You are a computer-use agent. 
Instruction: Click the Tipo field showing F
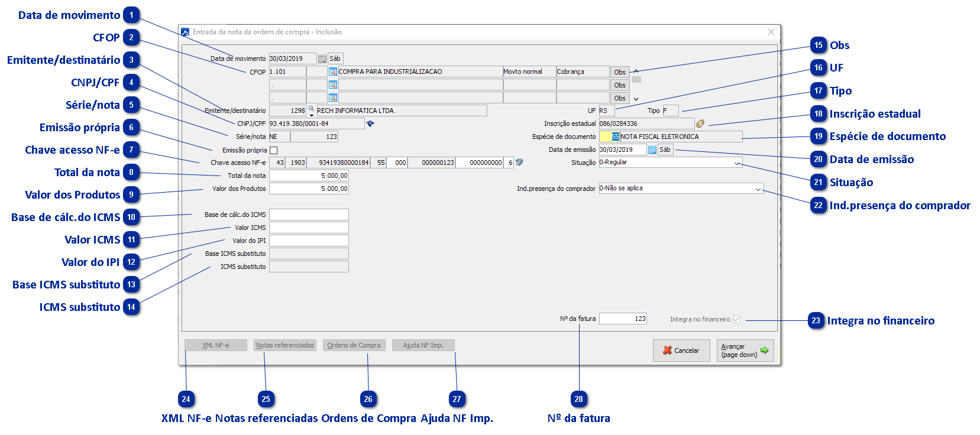[671, 111]
